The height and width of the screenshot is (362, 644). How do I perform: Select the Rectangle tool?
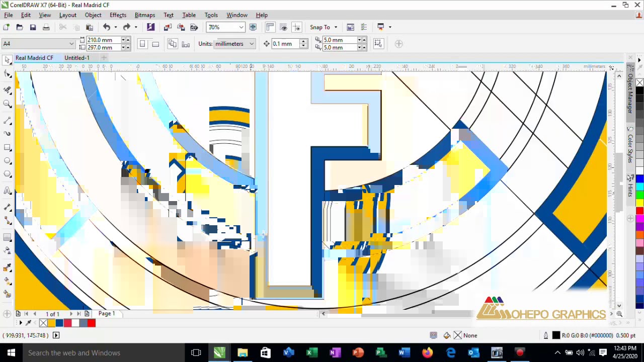(8, 147)
